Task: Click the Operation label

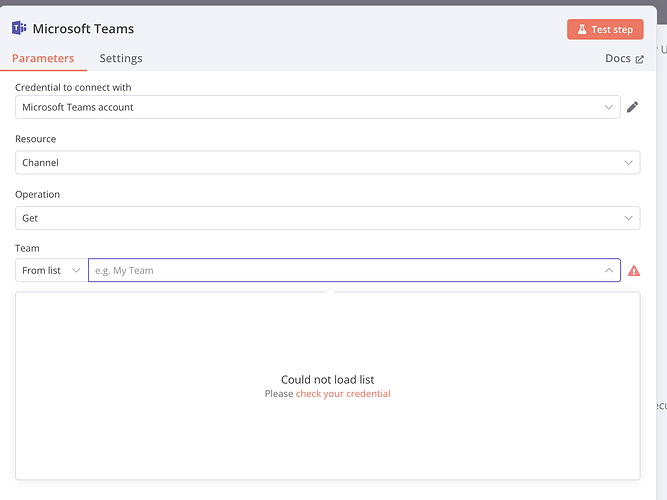Action: point(37,194)
